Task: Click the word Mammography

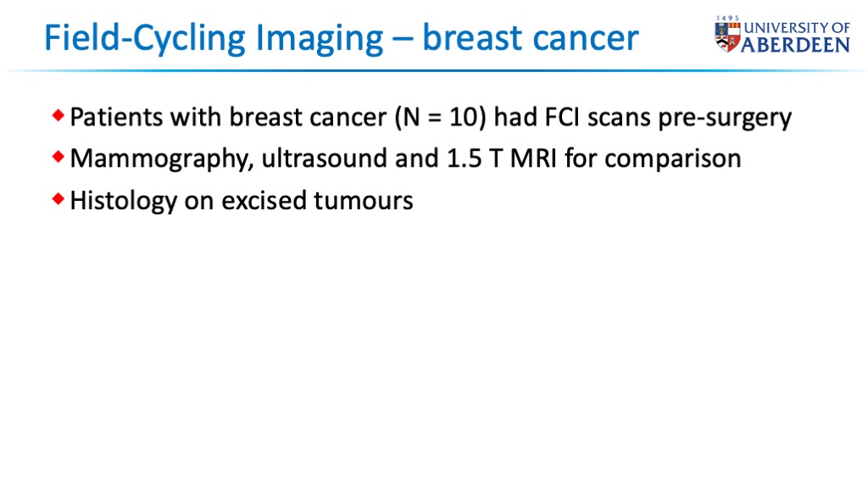Action: 162,159
